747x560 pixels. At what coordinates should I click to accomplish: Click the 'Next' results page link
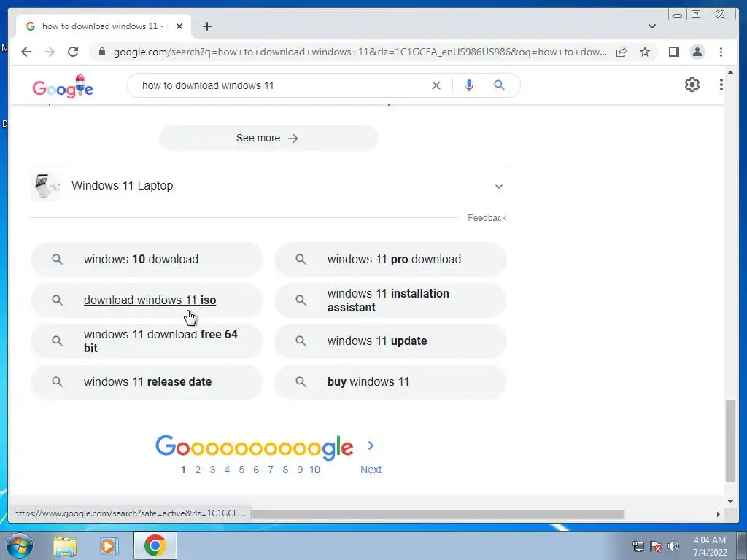[371, 470]
